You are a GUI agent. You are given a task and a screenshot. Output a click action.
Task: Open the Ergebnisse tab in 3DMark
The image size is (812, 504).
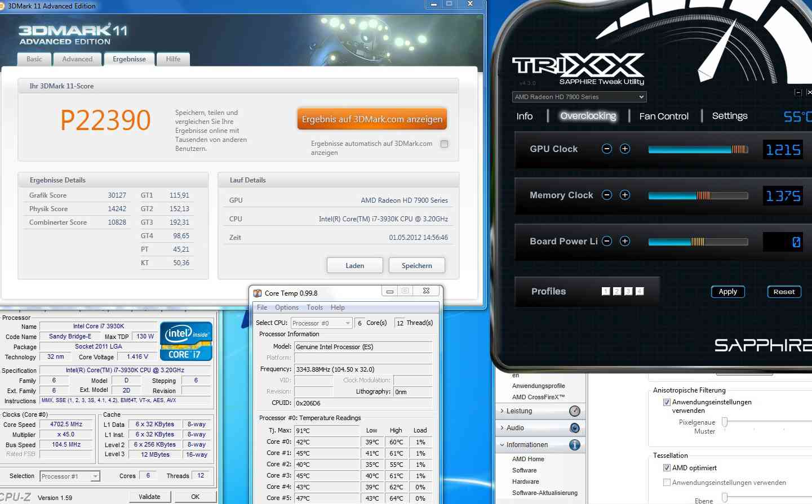(129, 59)
